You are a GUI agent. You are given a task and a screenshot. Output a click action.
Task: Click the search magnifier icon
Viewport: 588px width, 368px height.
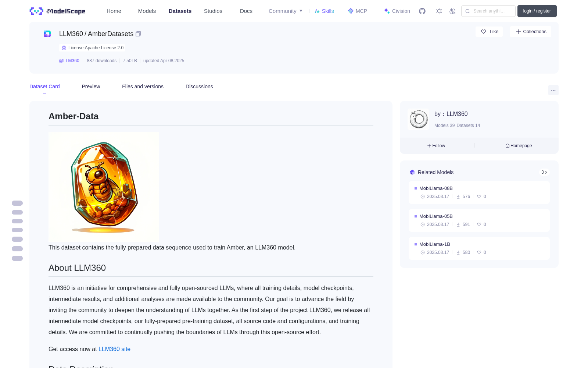coord(468,11)
